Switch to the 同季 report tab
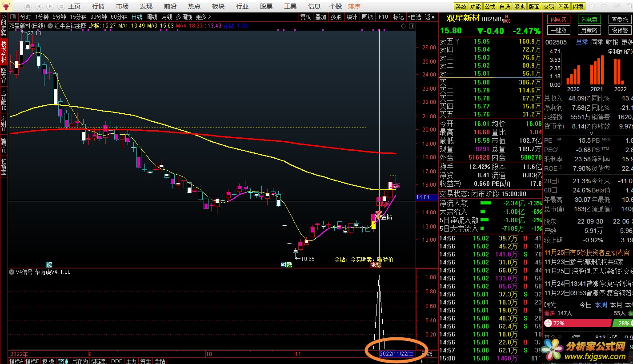This screenshot has height=364, width=633. (597, 42)
